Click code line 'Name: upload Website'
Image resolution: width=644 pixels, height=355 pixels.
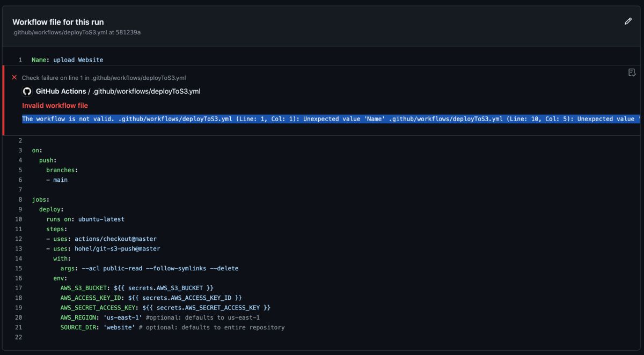pyautogui.click(x=67, y=60)
